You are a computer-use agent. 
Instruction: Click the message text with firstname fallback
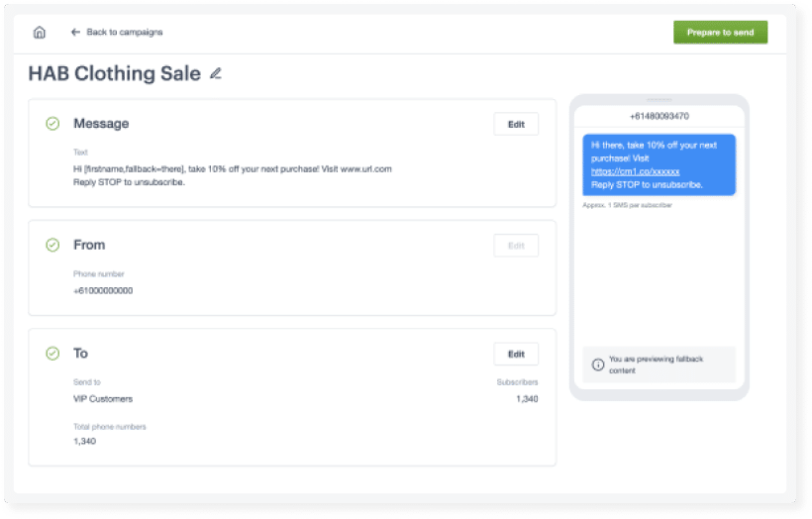(x=232, y=169)
